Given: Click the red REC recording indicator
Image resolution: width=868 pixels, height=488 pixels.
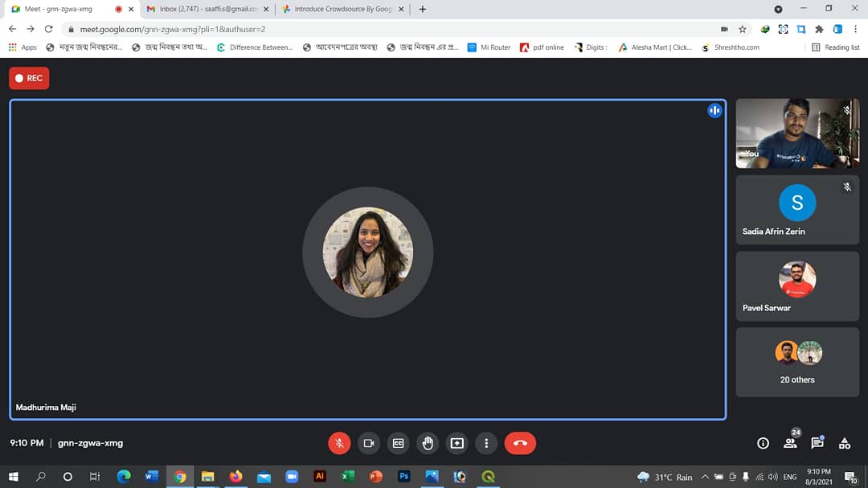Looking at the screenshot, I should point(29,78).
